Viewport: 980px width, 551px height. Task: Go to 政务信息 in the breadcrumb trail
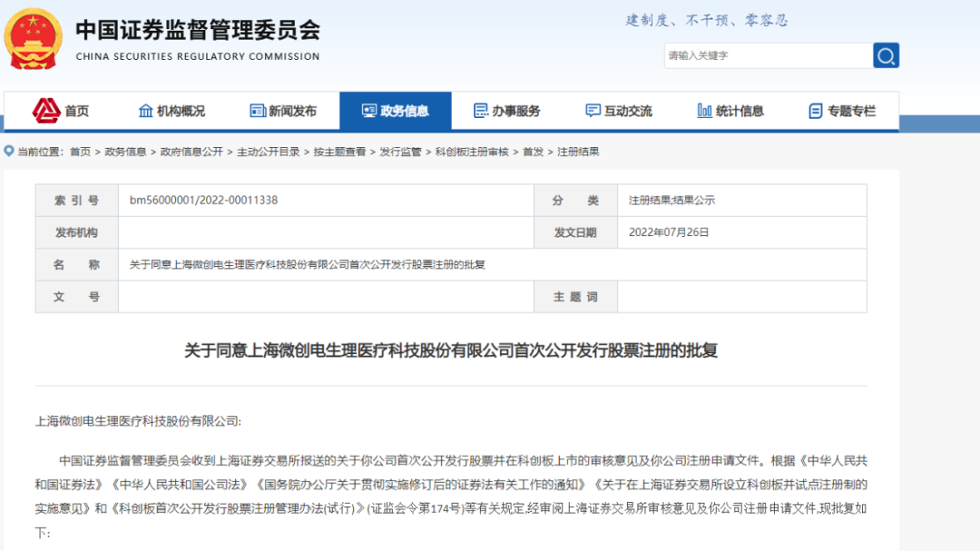coord(125,152)
